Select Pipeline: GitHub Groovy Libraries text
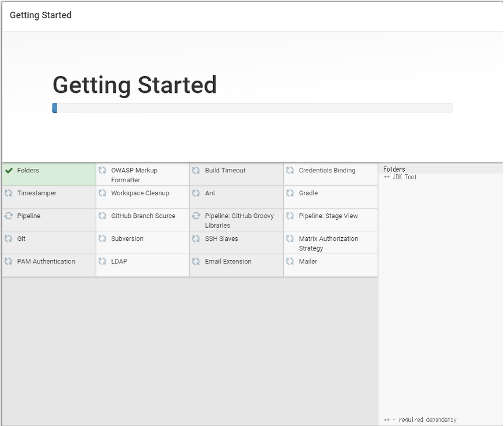504x426 pixels. point(239,220)
